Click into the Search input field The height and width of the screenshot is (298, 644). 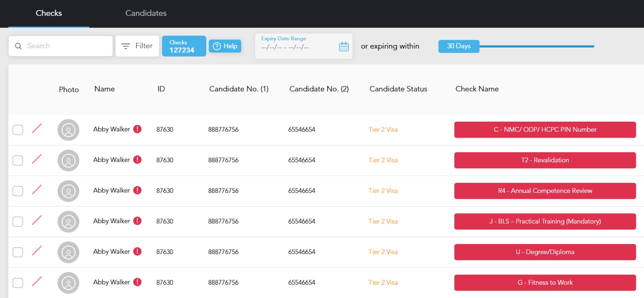[x=66, y=46]
